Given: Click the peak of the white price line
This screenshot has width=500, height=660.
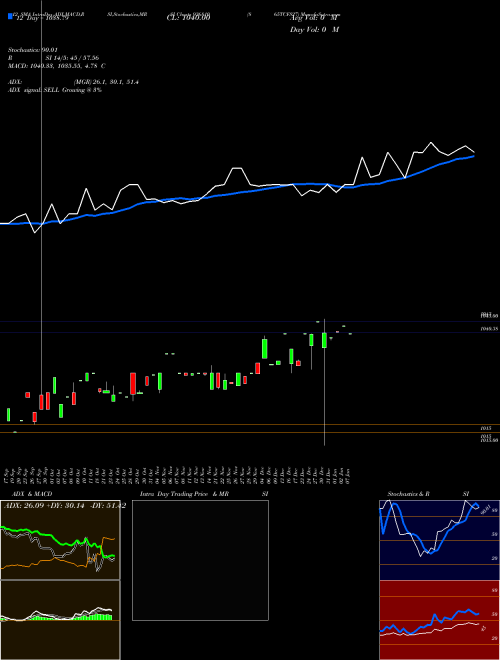Looking at the screenshot, I should (431, 143).
